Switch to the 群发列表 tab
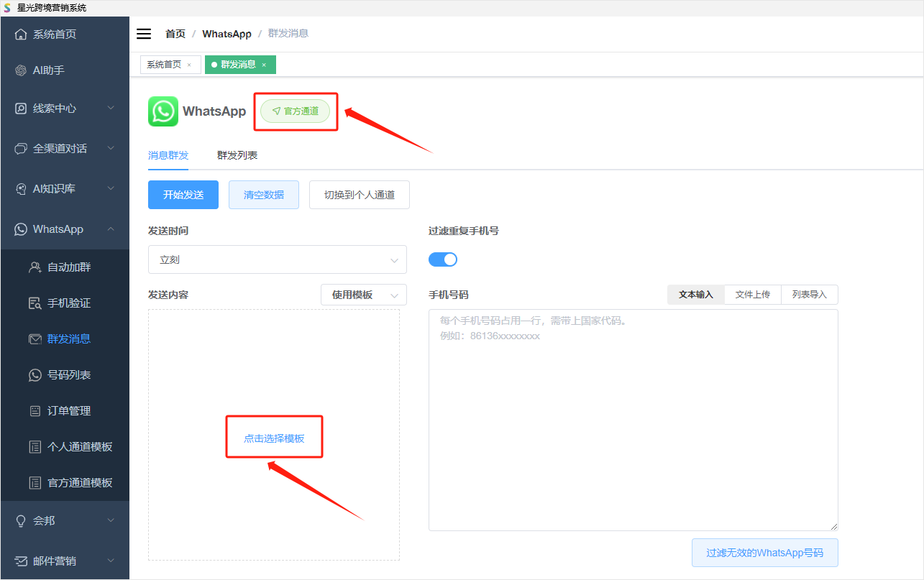Image resolution: width=924 pixels, height=580 pixels. [x=237, y=155]
